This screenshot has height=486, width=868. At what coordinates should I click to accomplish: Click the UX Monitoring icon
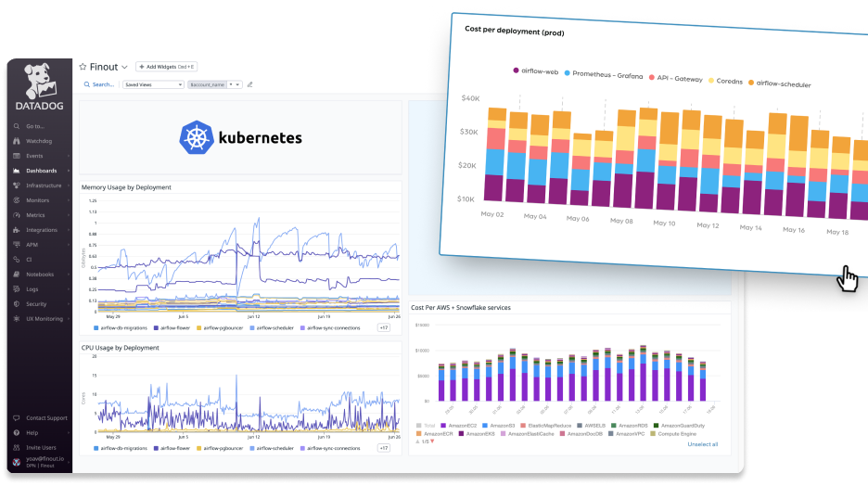click(17, 319)
